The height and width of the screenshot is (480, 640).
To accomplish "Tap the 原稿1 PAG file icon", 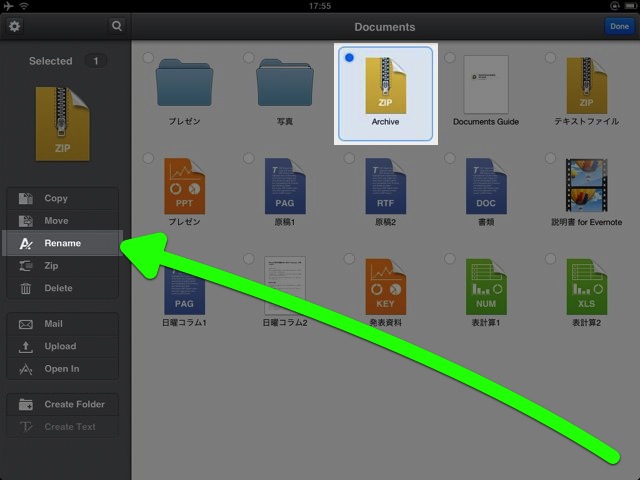I will pyautogui.click(x=285, y=186).
